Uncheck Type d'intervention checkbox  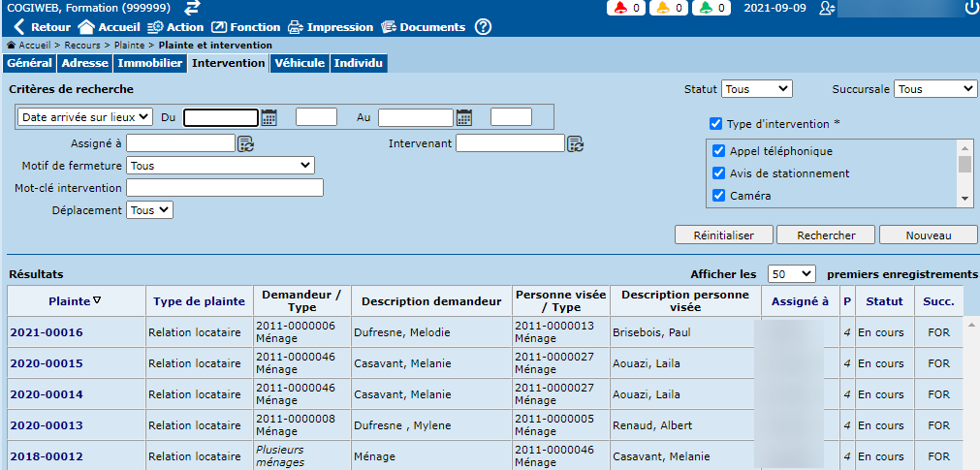tap(715, 124)
